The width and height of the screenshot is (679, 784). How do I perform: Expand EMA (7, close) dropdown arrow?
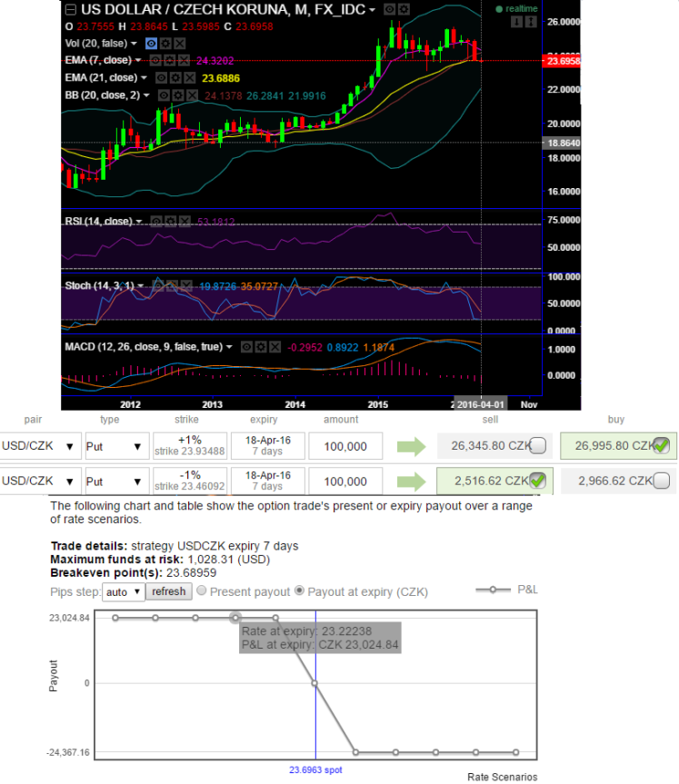click(138, 61)
